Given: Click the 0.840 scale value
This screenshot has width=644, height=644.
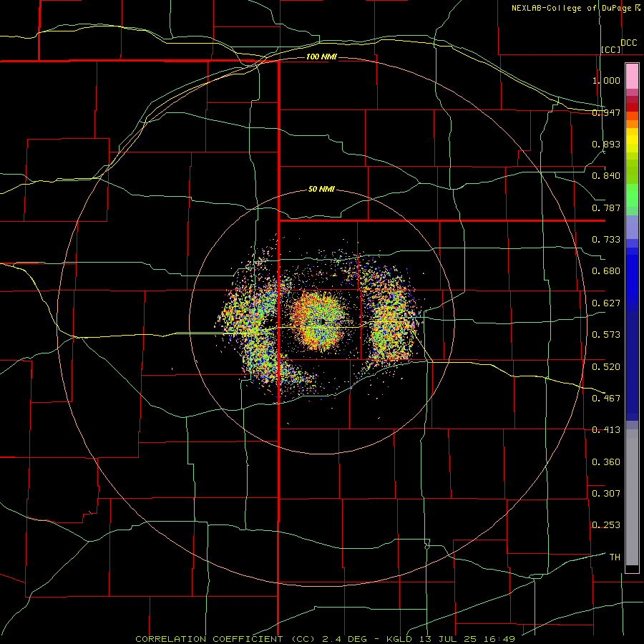Looking at the screenshot, I should [606, 176].
